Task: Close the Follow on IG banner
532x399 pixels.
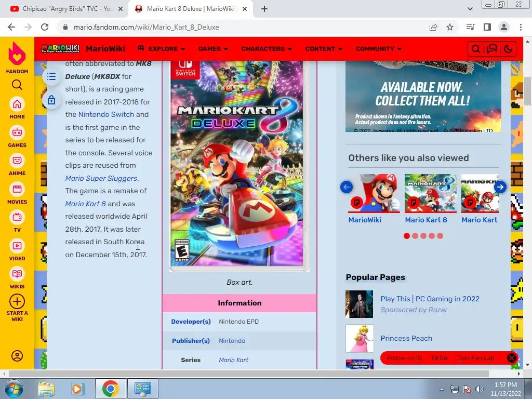Action: coord(512,358)
